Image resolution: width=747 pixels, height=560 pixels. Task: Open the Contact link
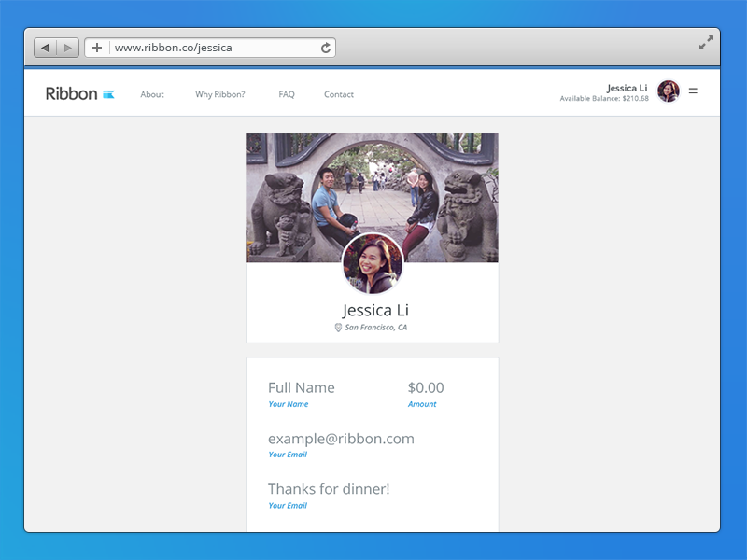339,94
